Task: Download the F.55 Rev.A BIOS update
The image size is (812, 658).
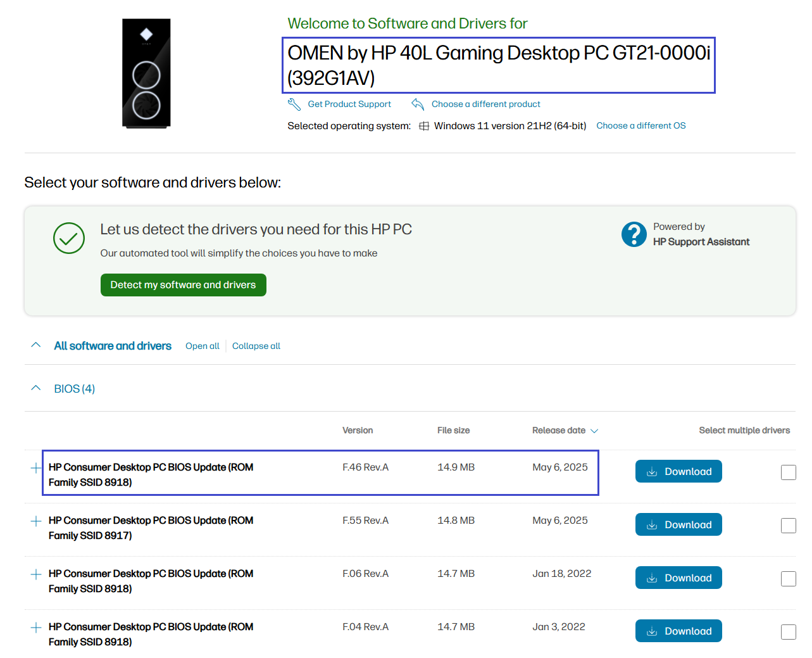Action: (678, 524)
